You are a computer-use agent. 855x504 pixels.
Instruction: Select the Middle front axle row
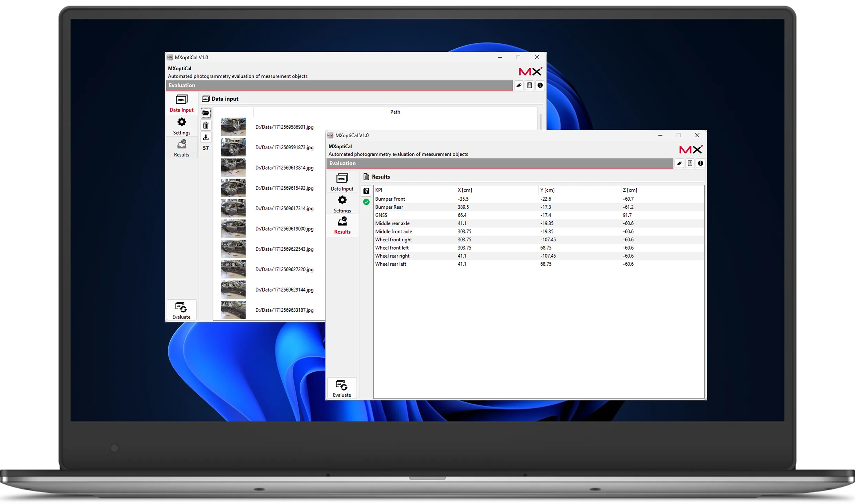(539, 231)
